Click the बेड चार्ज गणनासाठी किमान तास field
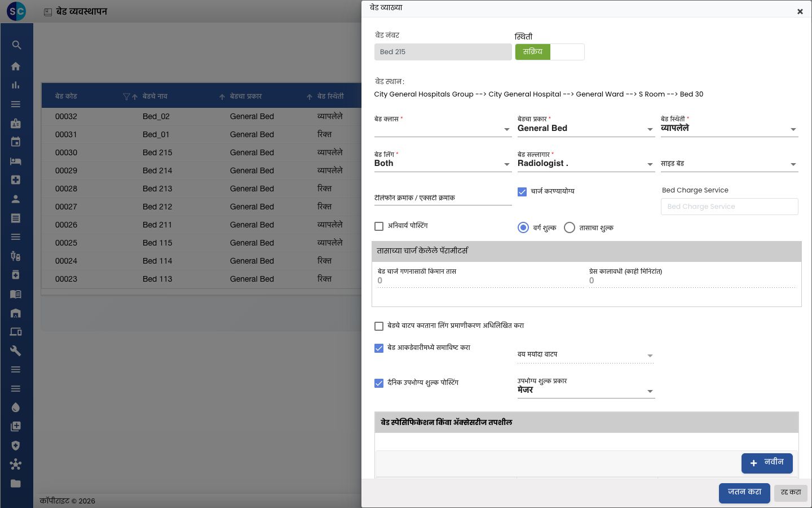812x508 pixels. point(479,281)
